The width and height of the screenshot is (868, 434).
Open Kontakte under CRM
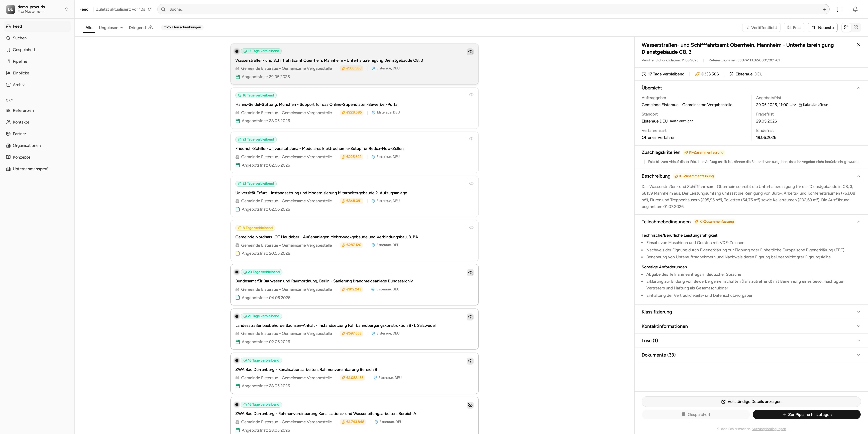click(37, 122)
